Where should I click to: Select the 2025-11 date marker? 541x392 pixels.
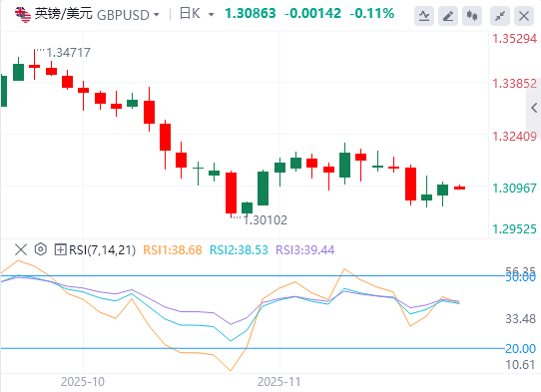click(x=279, y=382)
